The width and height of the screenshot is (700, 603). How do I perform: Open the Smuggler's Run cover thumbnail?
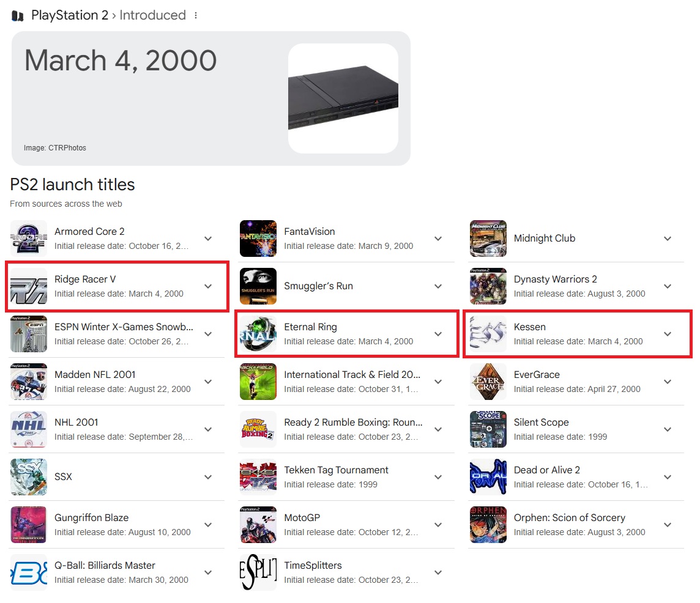point(258,286)
